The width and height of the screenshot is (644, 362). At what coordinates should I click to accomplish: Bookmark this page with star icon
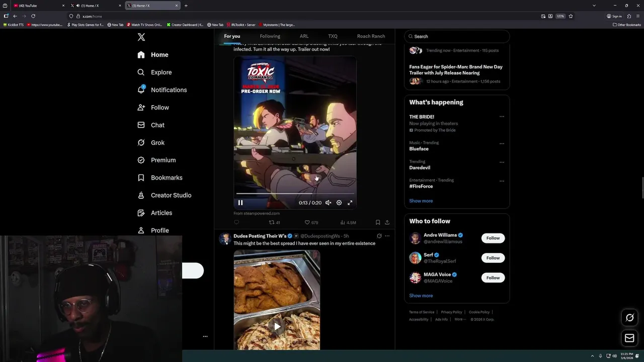click(571, 16)
